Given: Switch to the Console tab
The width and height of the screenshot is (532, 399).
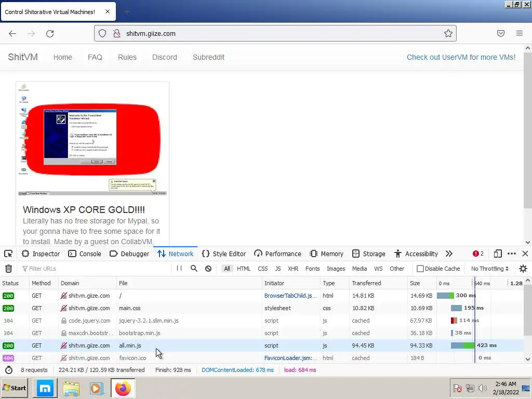Looking at the screenshot, I should click(x=85, y=254).
